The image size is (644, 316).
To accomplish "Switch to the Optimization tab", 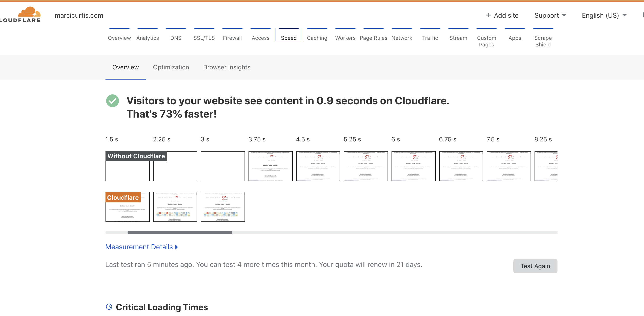I will pyautogui.click(x=171, y=67).
